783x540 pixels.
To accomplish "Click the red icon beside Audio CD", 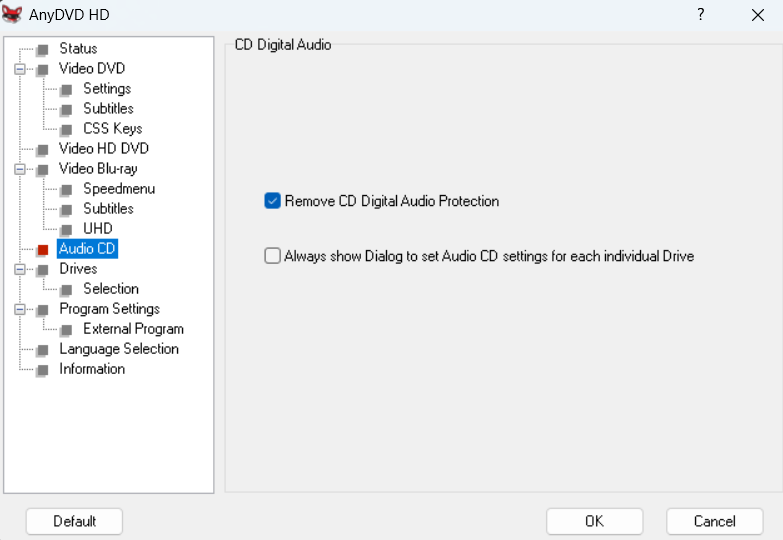I will click(x=43, y=250).
